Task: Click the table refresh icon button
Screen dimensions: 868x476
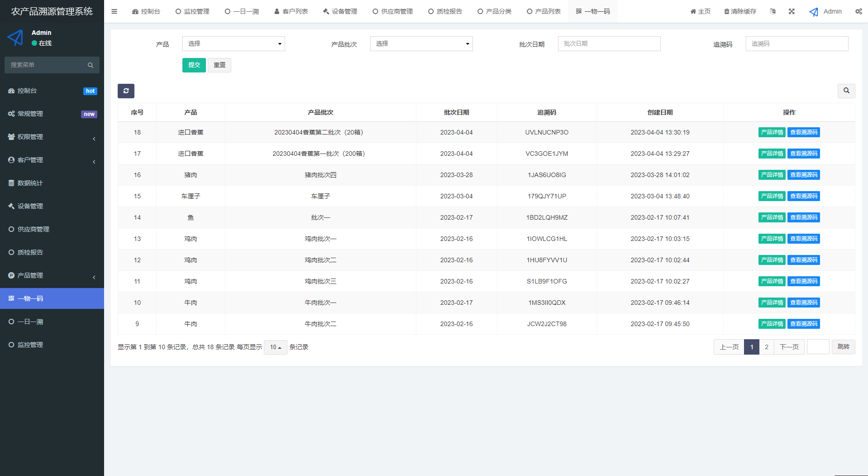Action: tap(126, 91)
